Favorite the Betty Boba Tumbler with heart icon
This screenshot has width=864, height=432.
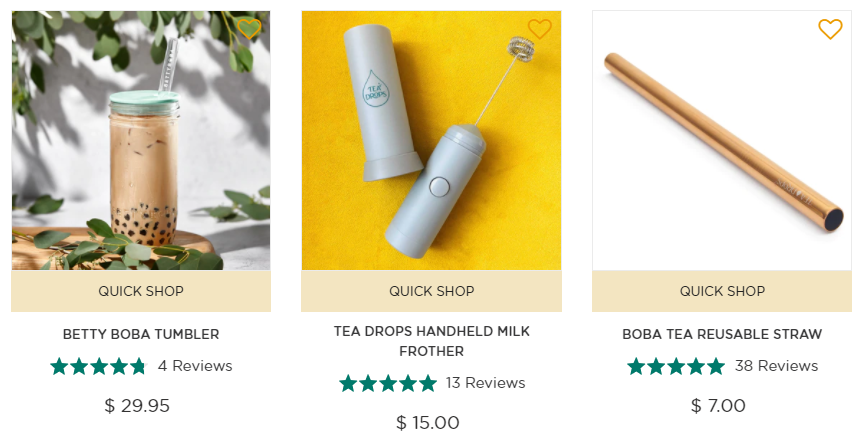[249, 29]
